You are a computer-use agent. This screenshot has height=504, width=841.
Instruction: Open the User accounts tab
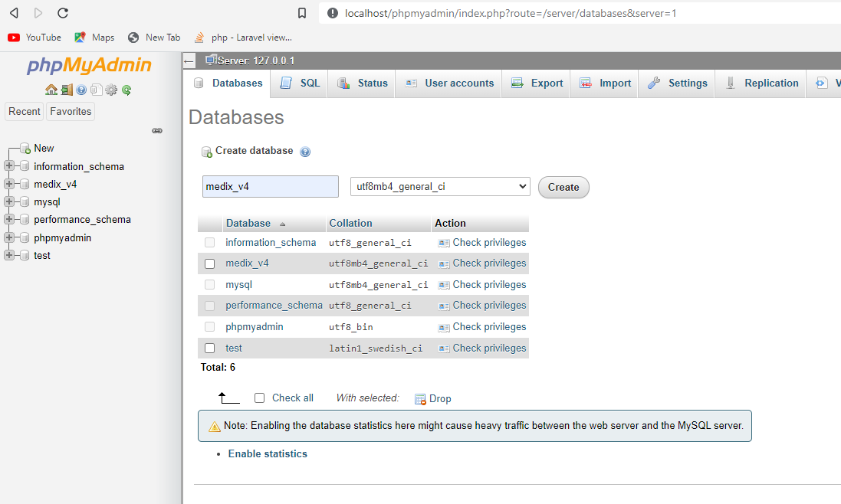(x=449, y=83)
